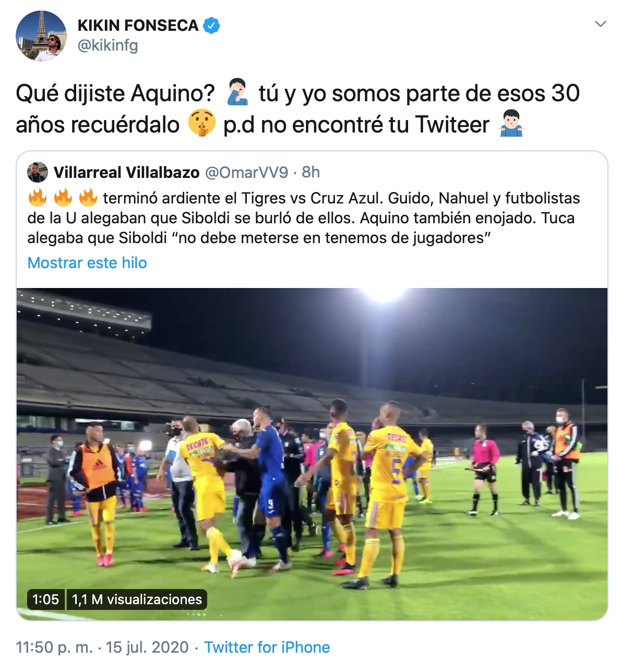Click the quoted tweet text body

[x=304, y=218]
